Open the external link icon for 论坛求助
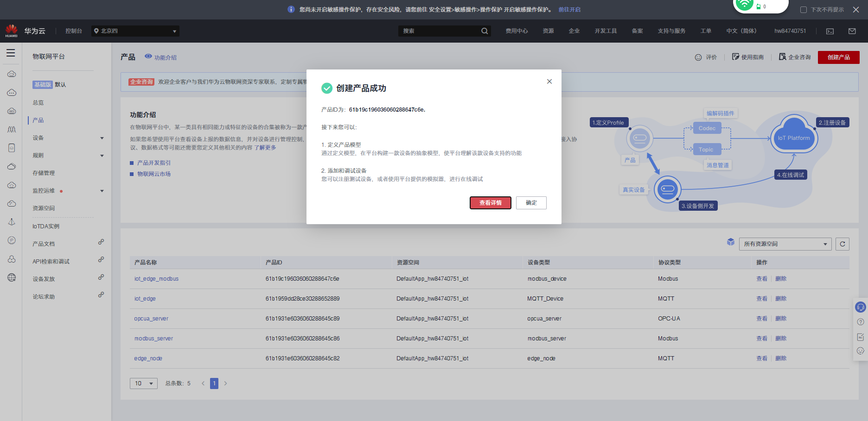868x421 pixels. click(x=101, y=295)
